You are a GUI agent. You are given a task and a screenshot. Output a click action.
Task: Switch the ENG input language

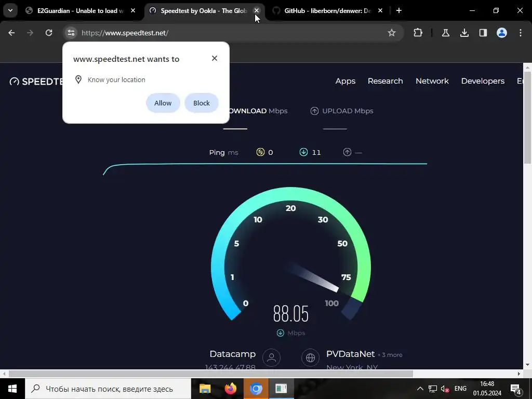[460, 389]
